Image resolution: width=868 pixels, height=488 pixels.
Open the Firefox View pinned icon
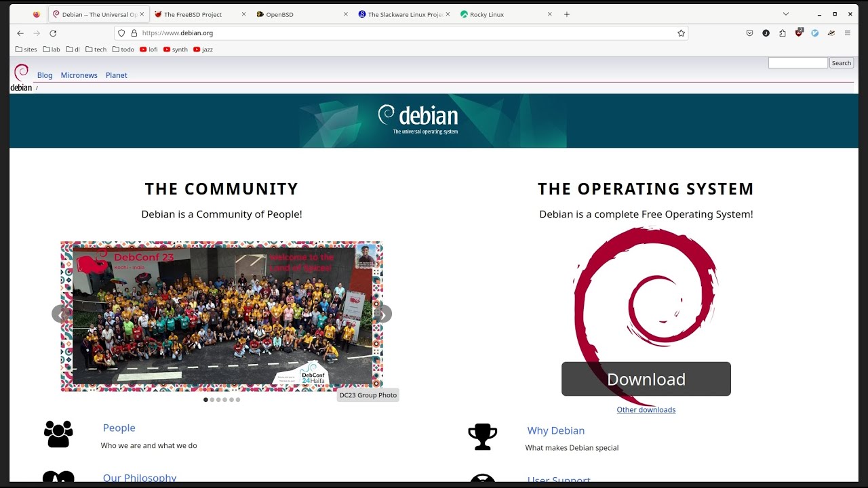[x=37, y=14]
